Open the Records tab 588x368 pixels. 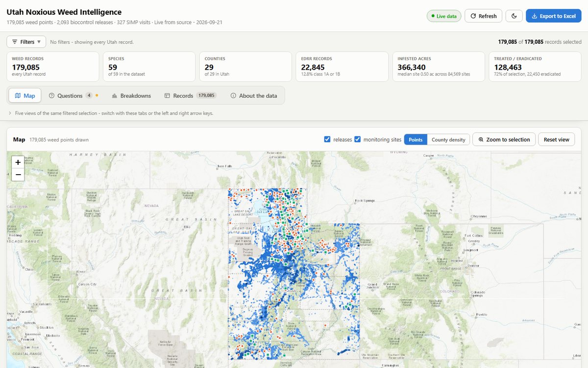point(190,96)
